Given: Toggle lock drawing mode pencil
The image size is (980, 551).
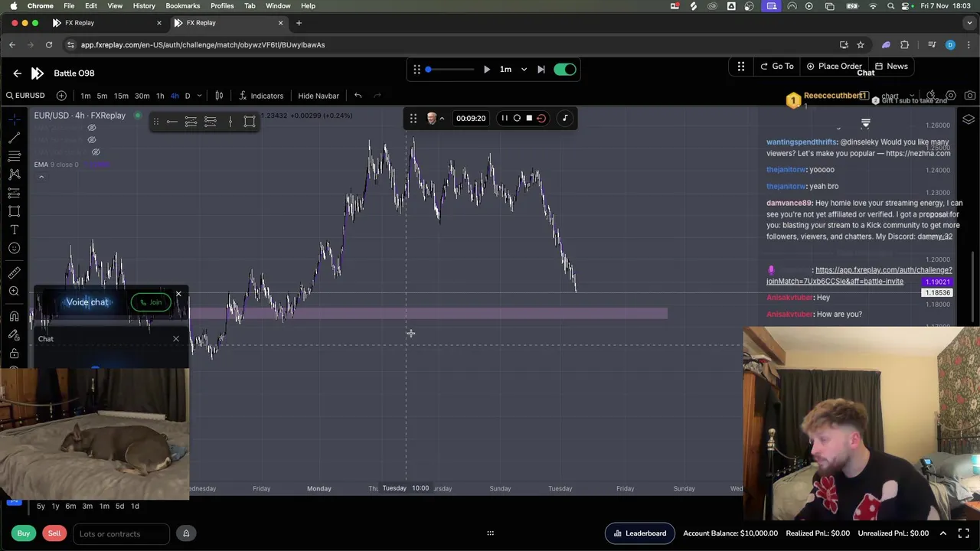Looking at the screenshot, I should (x=14, y=334).
